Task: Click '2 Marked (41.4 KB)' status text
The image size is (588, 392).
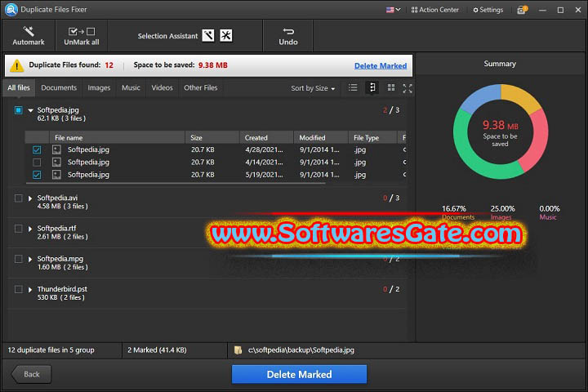Action: [x=157, y=350]
